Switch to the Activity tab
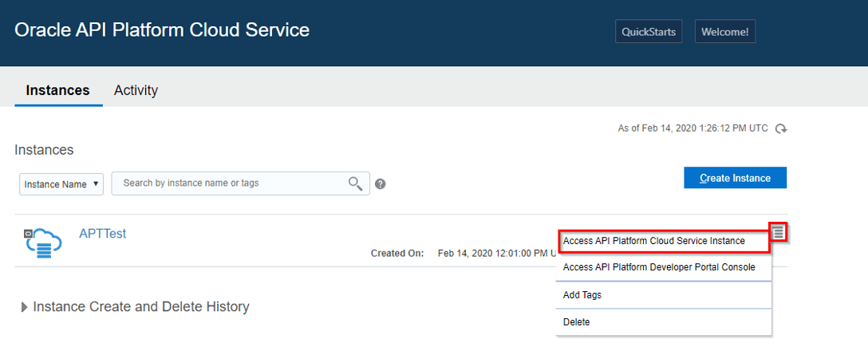This screenshot has height=351, width=868. pos(136,89)
